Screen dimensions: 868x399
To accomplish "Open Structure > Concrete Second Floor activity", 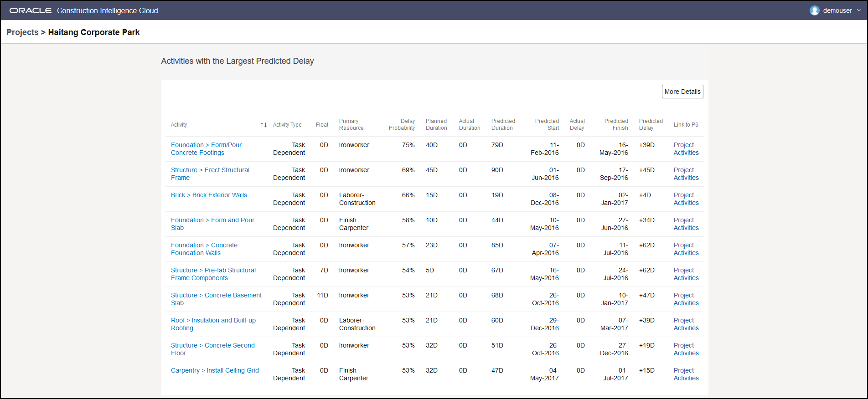I will [x=213, y=349].
